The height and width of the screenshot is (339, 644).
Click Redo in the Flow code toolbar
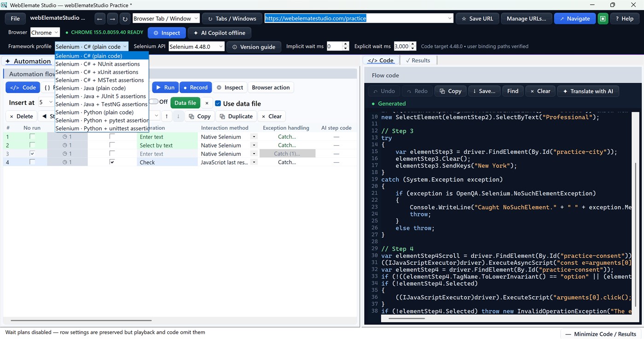(x=416, y=91)
